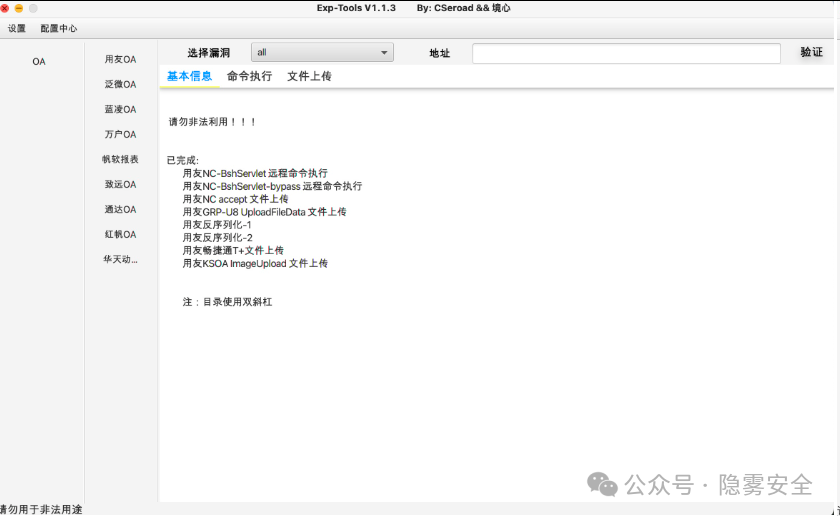Viewport: 840px width, 519px height.
Task: Switch to the 命令执行 tab
Action: click(x=249, y=77)
